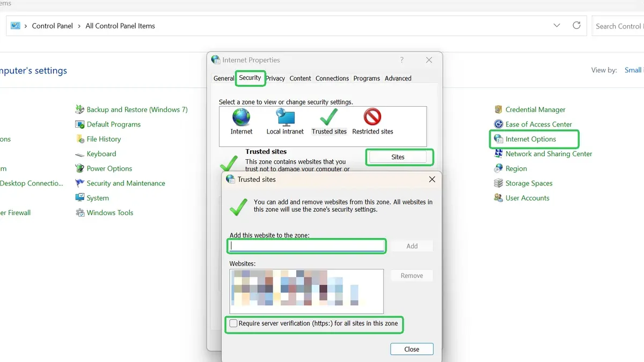
Task: Open the Internet Options globe icon
Action: coord(498,139)
